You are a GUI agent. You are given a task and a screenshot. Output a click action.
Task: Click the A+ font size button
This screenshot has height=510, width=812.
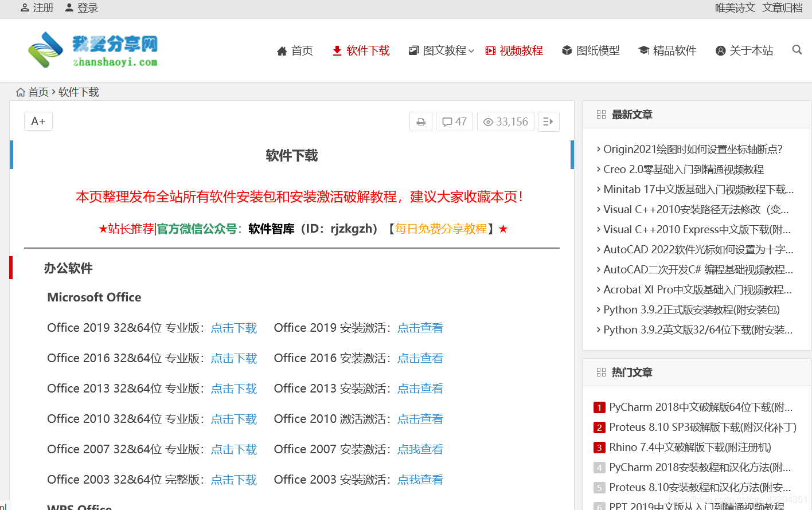[x=38, y=121]
